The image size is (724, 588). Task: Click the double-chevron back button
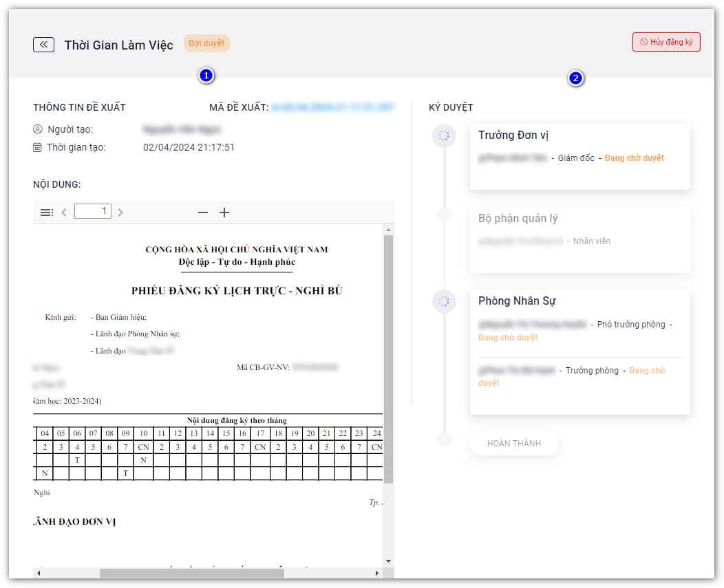43,45
